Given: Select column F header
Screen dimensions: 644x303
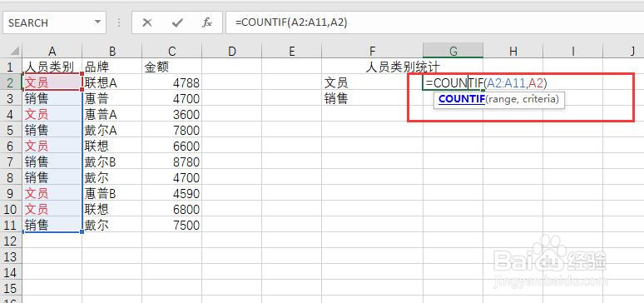Looking at the screenshot, I should point(373,51).
